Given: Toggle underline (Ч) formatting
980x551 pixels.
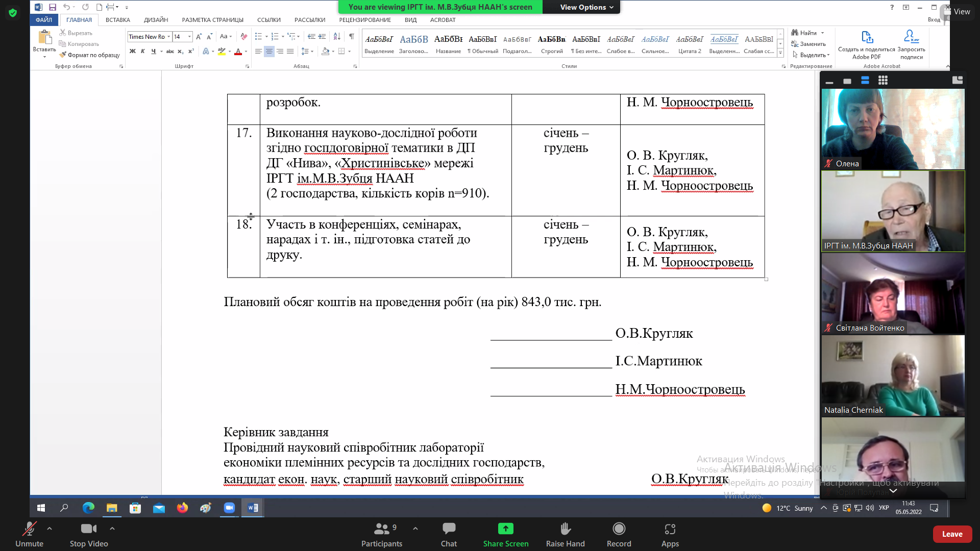Looking at the screenshot, I should tap(153, 52).
